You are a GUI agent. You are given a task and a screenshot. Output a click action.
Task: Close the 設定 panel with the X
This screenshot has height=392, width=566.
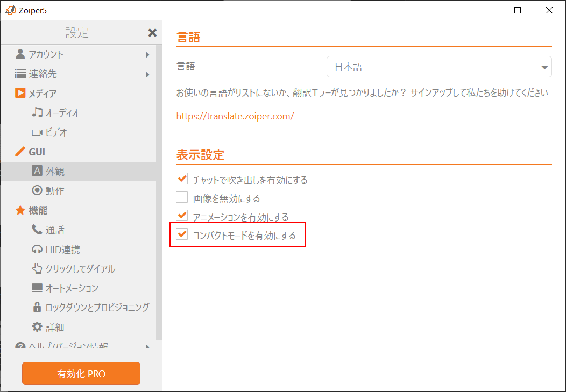[x=152, y=33]
